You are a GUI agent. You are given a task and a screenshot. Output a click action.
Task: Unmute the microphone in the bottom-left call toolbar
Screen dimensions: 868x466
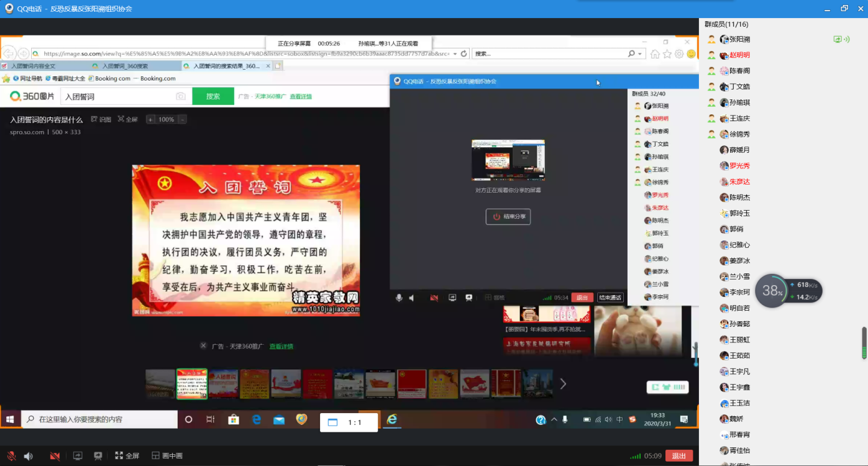tap(11, 456)
